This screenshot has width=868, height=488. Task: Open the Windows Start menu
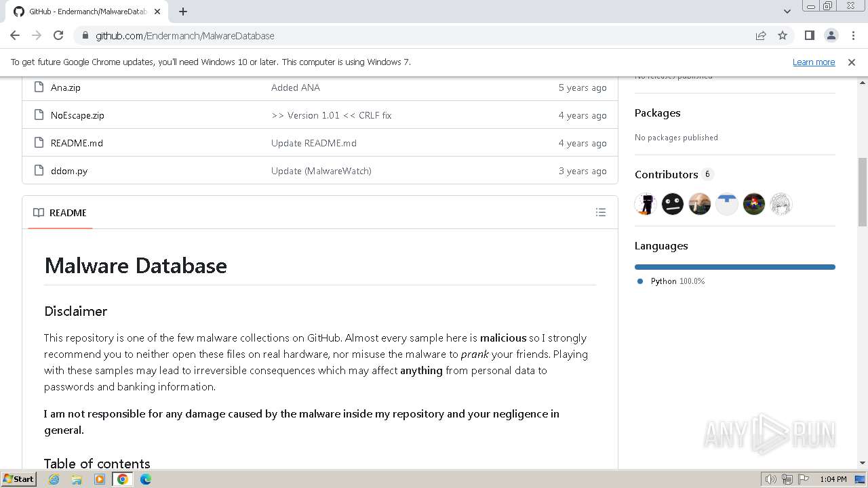18,479
